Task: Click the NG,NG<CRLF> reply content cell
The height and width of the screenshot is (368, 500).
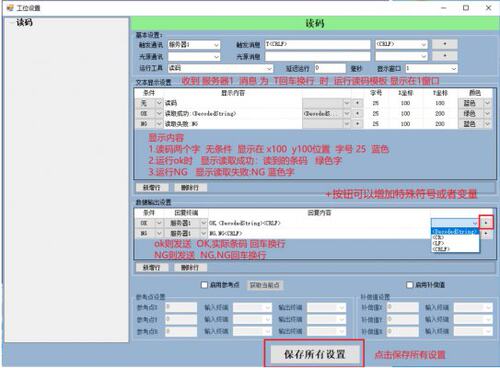Action: 319,233
